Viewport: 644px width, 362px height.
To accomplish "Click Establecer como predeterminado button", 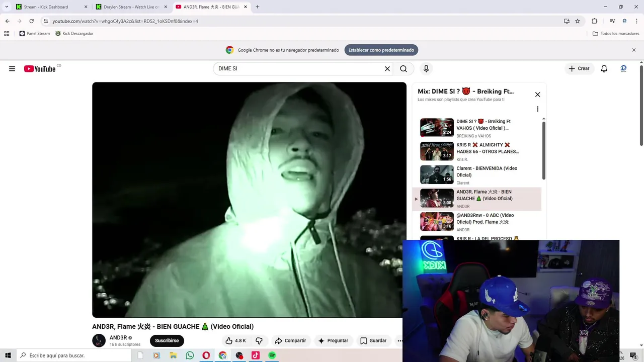I will [x=381, y=50].
